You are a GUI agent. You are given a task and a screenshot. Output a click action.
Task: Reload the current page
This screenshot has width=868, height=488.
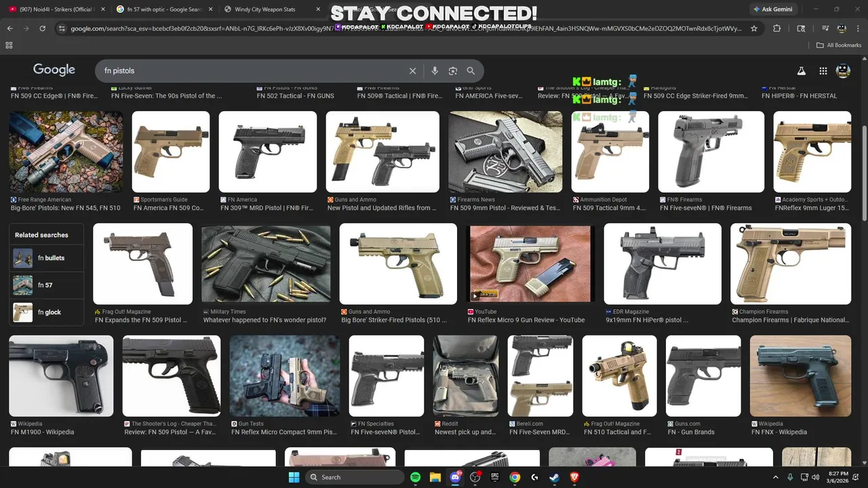(43, 28)
